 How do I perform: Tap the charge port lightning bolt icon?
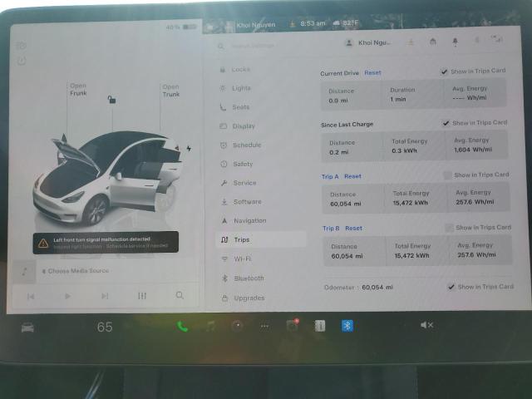[189, 148]
